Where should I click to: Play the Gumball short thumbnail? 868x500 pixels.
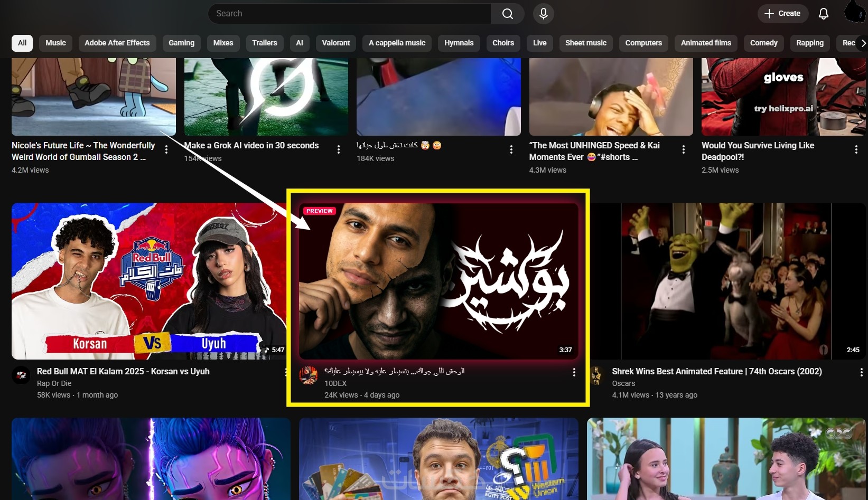pyautogui.click(x=94, y=97)
